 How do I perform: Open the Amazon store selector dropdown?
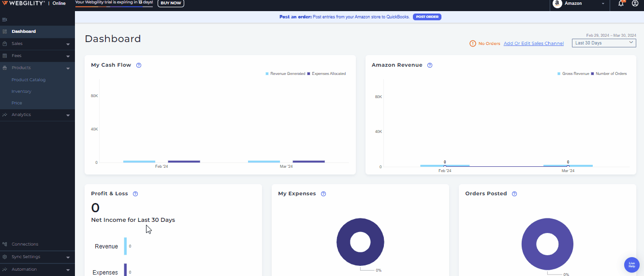[x=579, y=4]
